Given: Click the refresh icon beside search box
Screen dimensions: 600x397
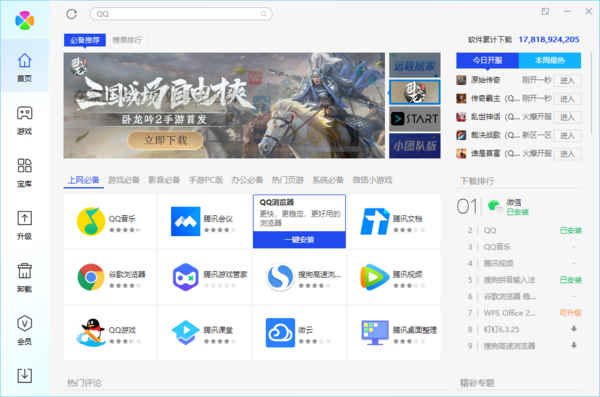Looking at the screenshot, I should pyautogui.click(x=72, y=14).
